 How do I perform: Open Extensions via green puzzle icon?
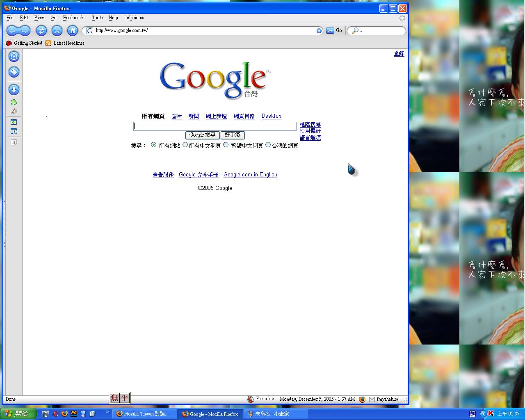(x=14, y=102)
